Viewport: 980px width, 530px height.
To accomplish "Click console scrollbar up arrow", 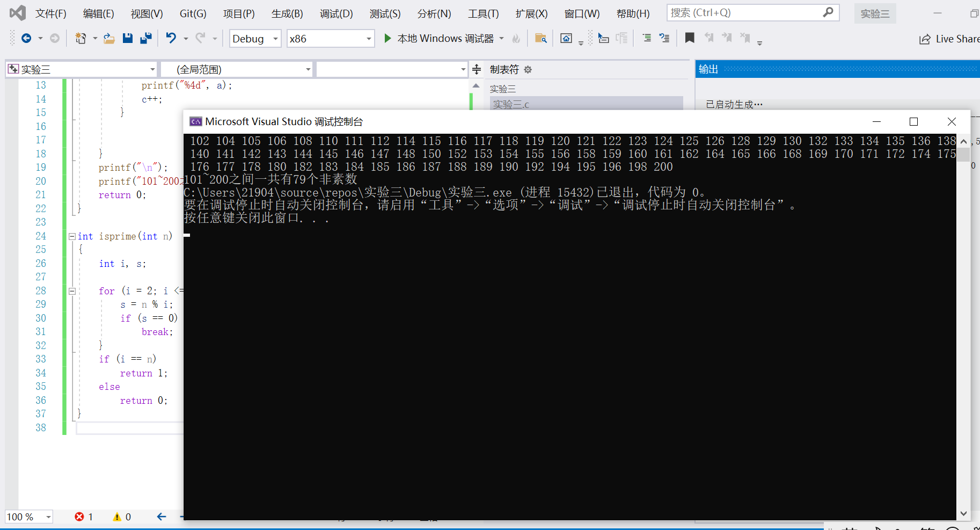I will (x=964, y=141).
